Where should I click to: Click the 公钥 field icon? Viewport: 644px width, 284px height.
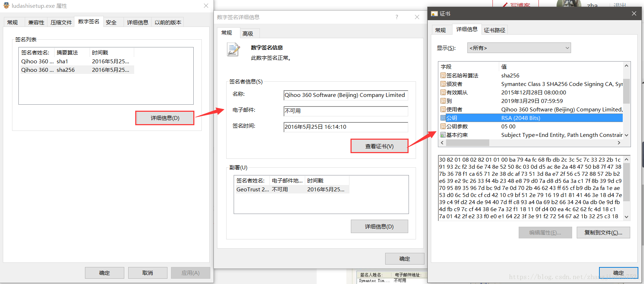(443, 118)
